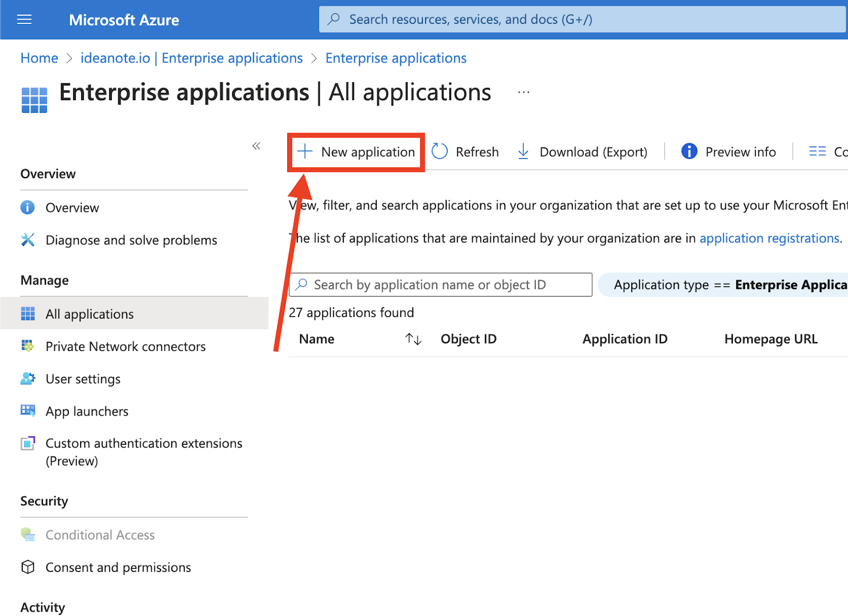Click the Microsoft Azure logo text
Screen dimensions: 848x616
[124, 20]
